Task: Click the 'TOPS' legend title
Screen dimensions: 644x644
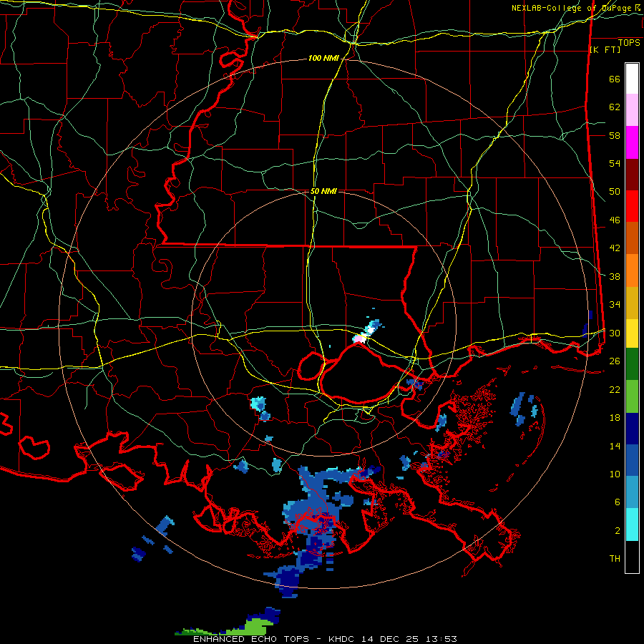Action: (629, 42)
